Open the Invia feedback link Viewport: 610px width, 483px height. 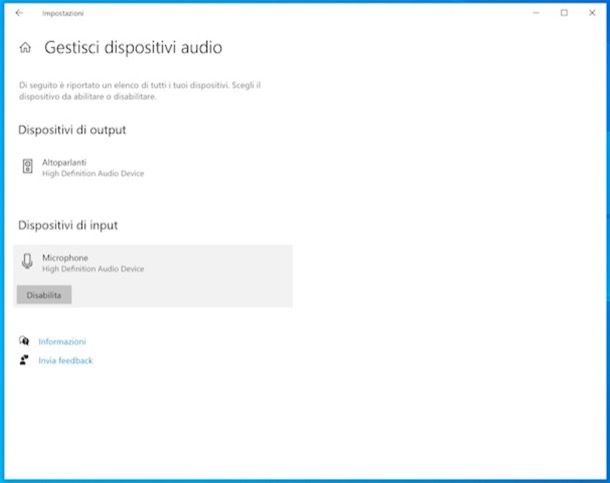coord(65,360)
